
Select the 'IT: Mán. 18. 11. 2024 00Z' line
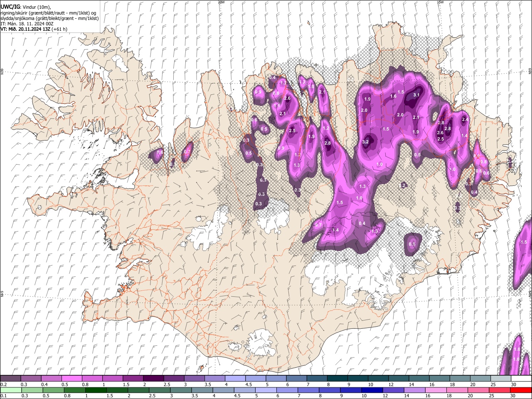tap(27, 24)
